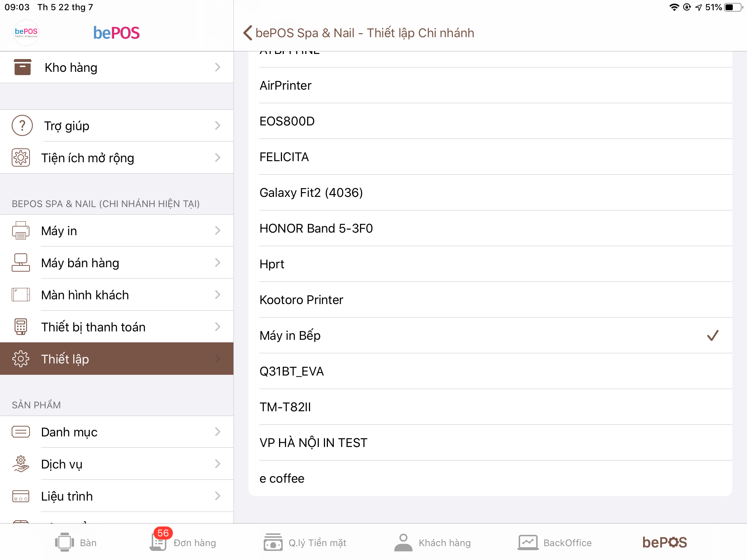
Task: Tap the Thiết lập gear icon
Action: click(x=21, y=359)
